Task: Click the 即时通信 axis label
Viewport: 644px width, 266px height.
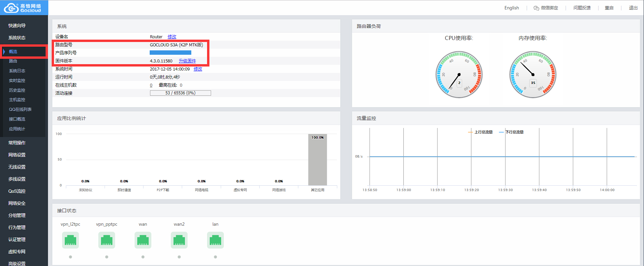Action: [124, 190]
